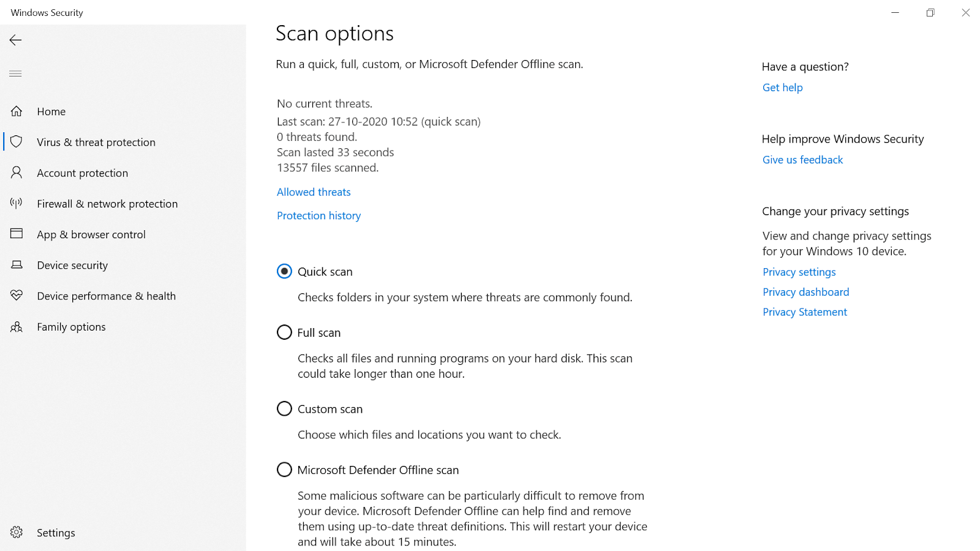Open Account protection settings

pyautogui.click(x=82, y=173)
